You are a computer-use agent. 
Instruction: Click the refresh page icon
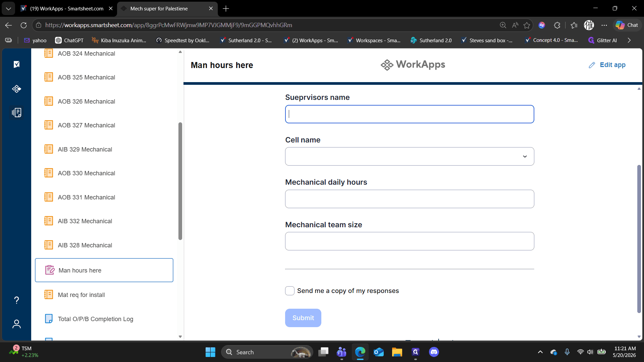[23, 25]
